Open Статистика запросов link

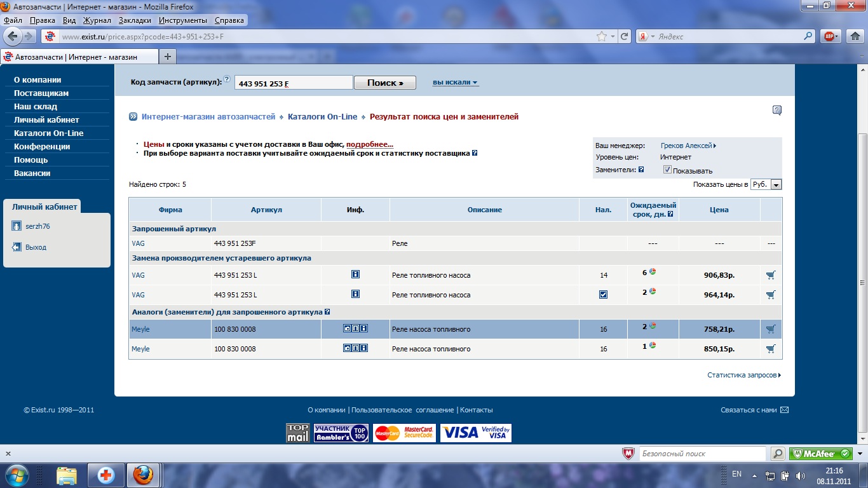coord(744,375)
